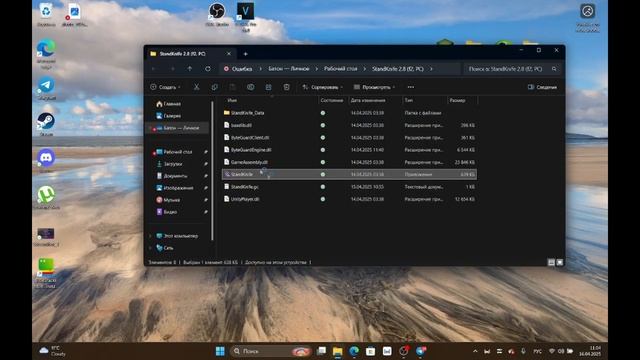This screenshot has height=360, width=640.
Task: Click the search field in Explorer window
Action: [x=512, y=69]
